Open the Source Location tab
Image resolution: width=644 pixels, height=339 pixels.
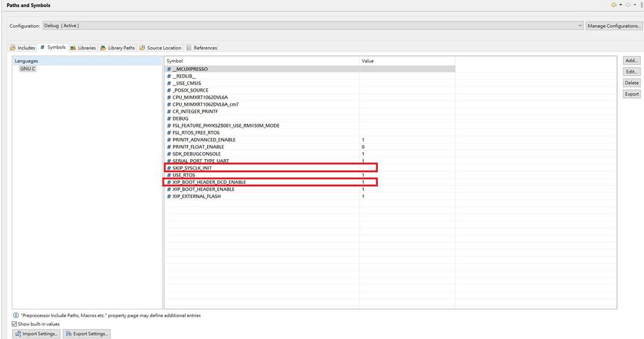point(160,48)
